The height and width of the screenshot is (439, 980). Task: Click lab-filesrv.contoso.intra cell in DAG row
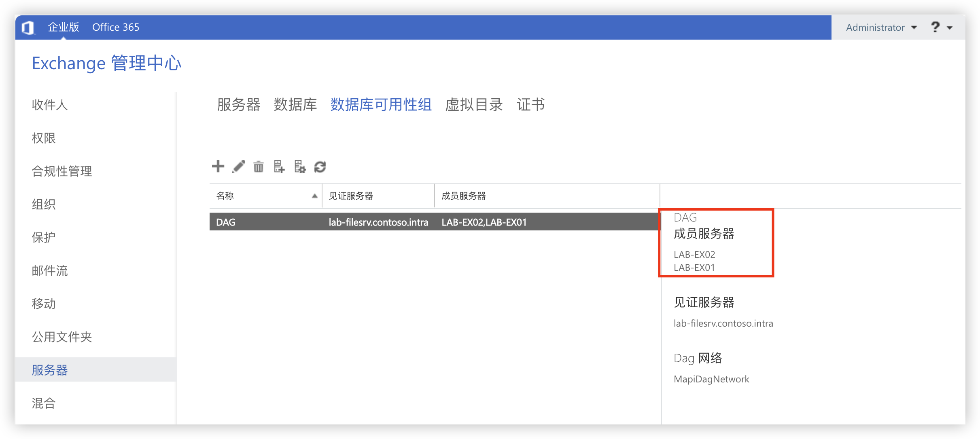tap(378, 222)
